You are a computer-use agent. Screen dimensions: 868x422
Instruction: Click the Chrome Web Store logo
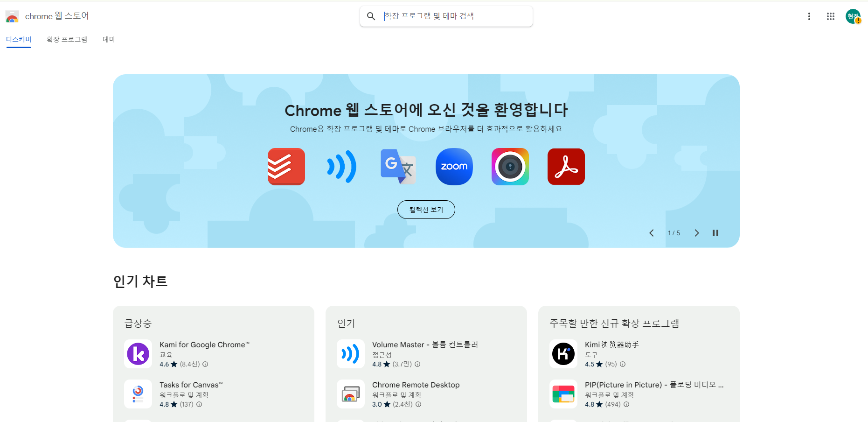pos(12,17)
